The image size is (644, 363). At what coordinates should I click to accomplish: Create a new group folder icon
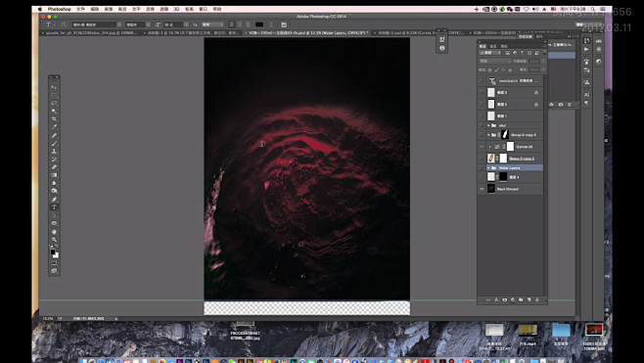point(521,300)
